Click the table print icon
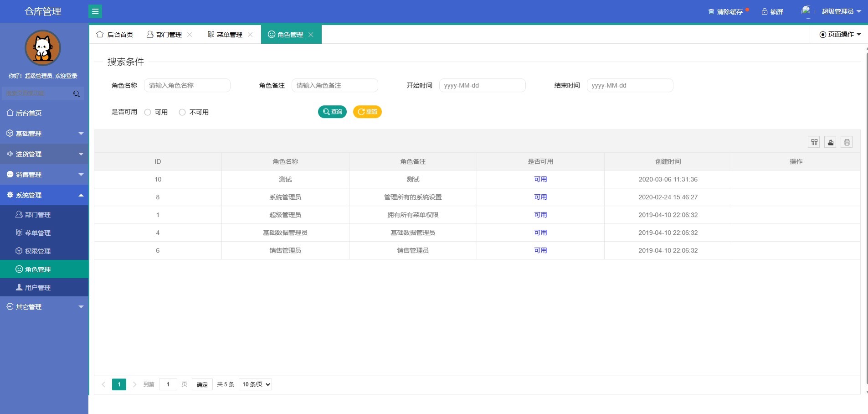 click(x=847, y=142)
